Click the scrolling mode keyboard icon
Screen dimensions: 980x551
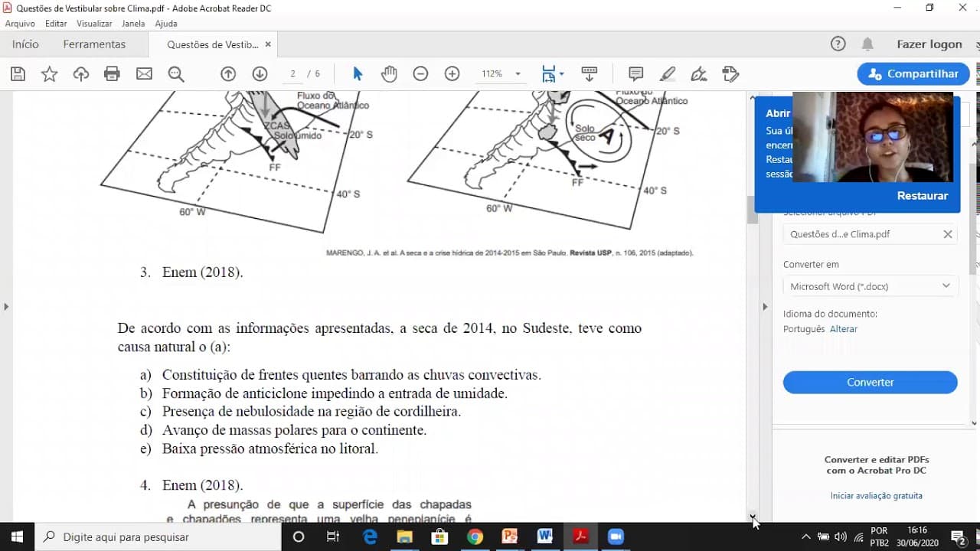(590, 74)
